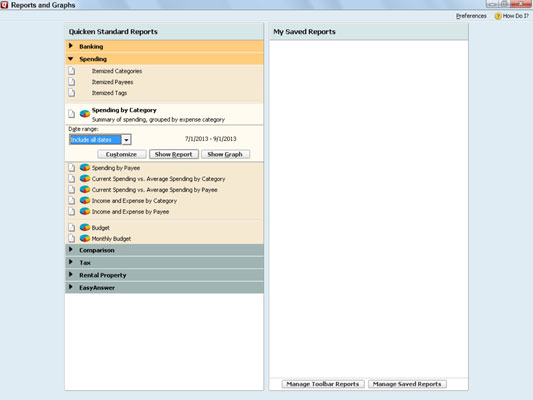Open How Do I? help link
533x400 pixels.
pos(516,16)
